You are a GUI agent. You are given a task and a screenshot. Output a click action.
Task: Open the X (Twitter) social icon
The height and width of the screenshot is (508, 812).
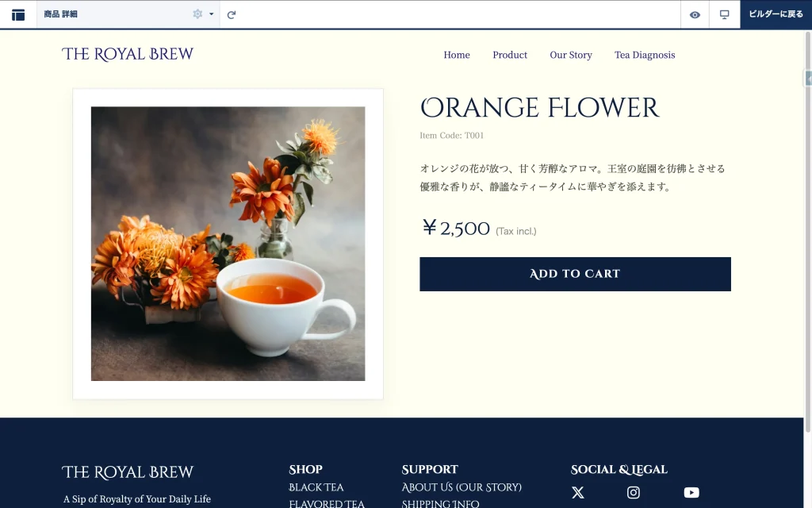pos(578,493)
